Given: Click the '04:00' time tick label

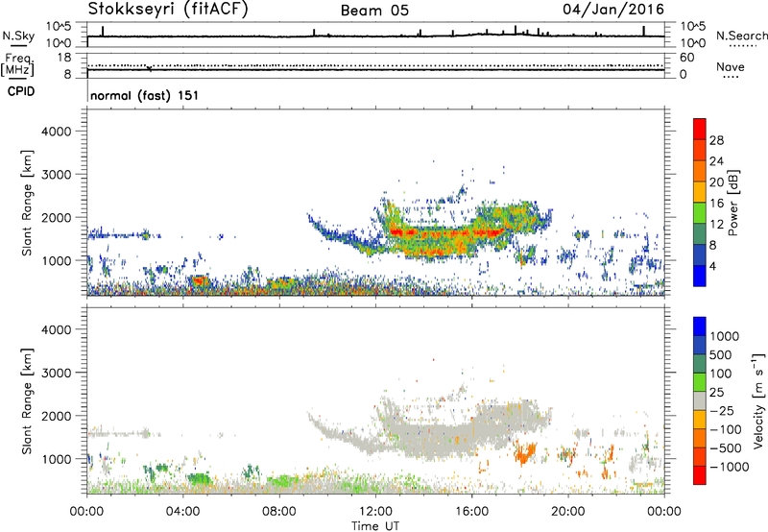Looking at the screenshot, I should click(x=183, y=512).
